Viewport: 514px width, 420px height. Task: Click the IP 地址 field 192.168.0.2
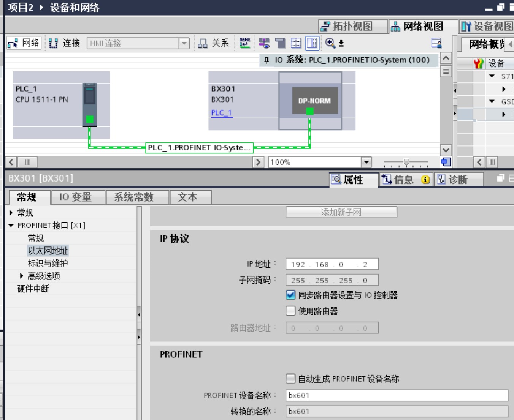pos(332,264)
